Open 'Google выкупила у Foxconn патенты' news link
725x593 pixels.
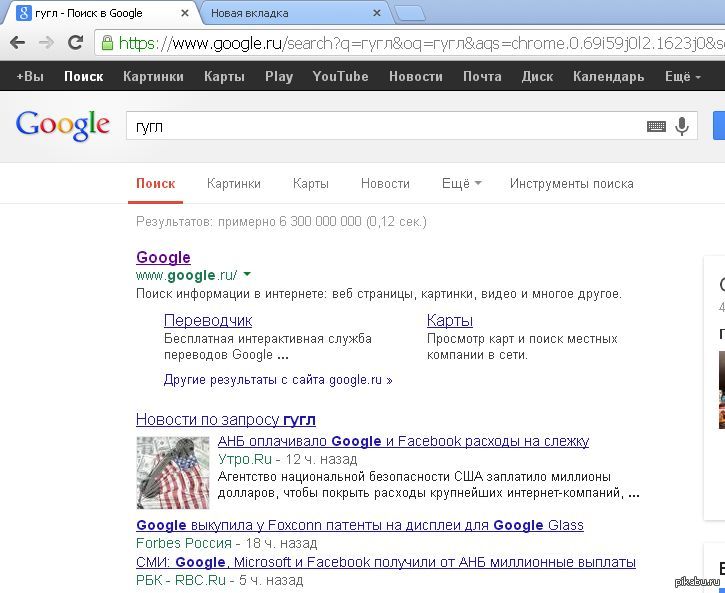(x=360, y=526)
